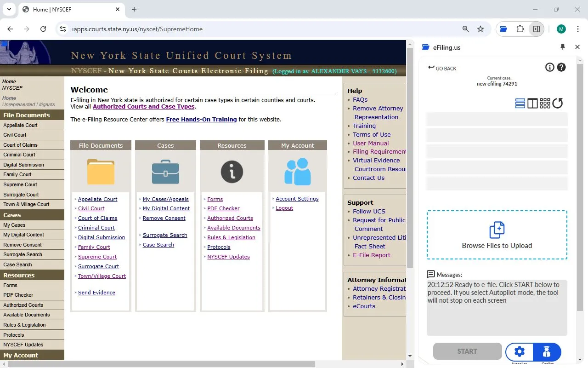
Task: Click the refresh arrow icon in eFiling panel
Action: click(558, 103)
